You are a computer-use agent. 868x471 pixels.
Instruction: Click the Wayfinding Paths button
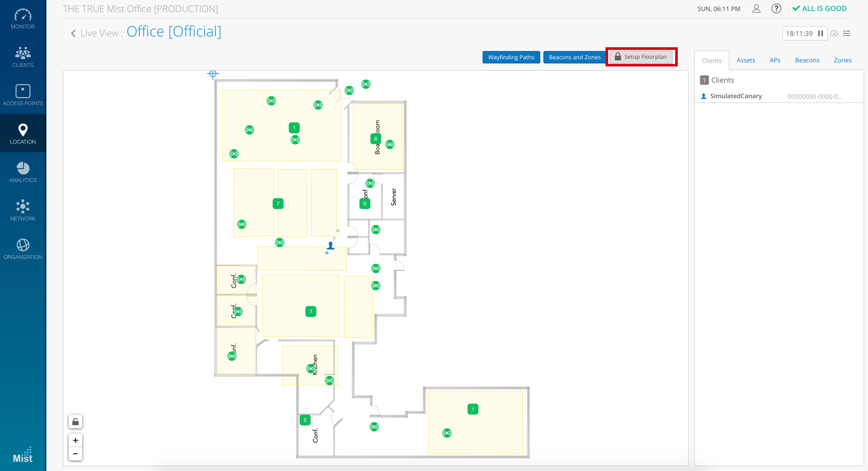pyautogui.click(x=511, y=57)
